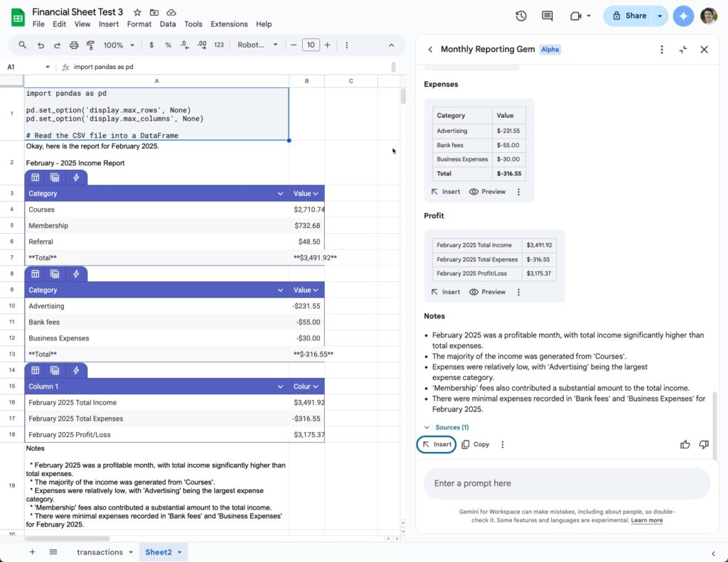Open the zoom 100% dropdown

click(x=119, y=45)
